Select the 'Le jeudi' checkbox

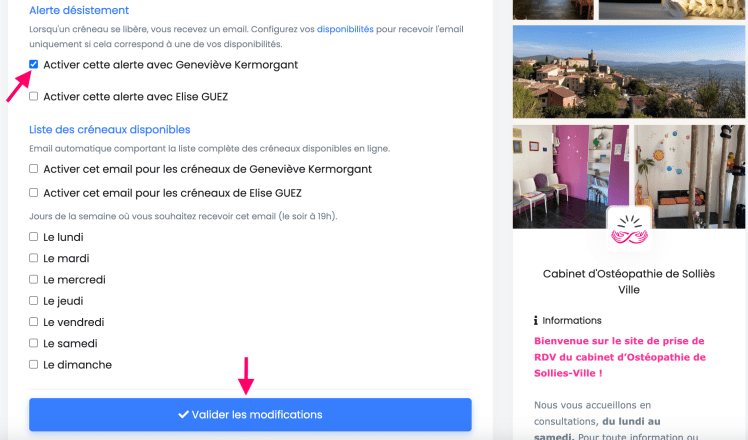34,301
